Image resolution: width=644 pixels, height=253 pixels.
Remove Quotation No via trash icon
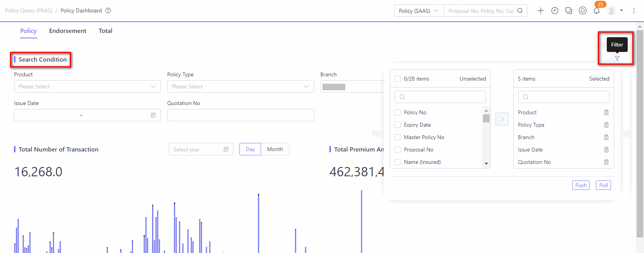606,162
